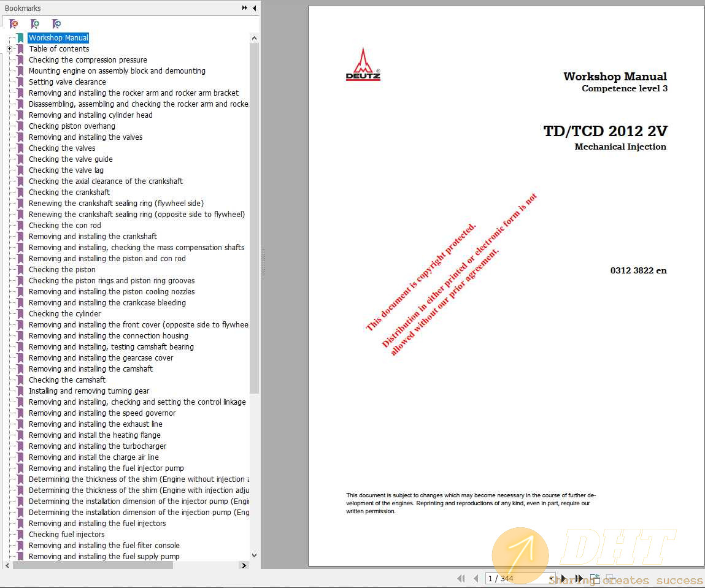The image size is (705, 588).
Task: Select the Table of contents bookmark
Action: [59, 48]
